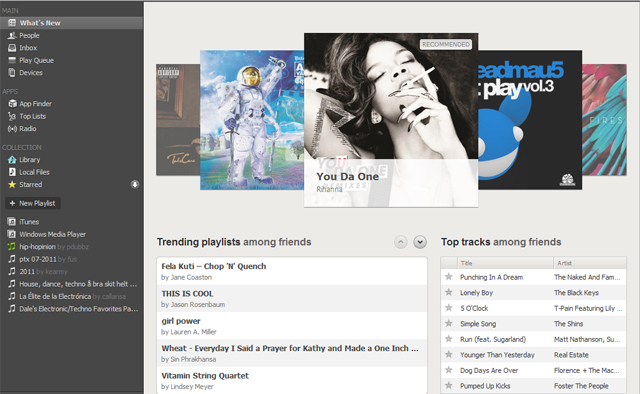The width and height of the screenshot is (640, 394).
Task: Open Dale's Electronic/Techno Favorites icon
Action: pos(12,309)
